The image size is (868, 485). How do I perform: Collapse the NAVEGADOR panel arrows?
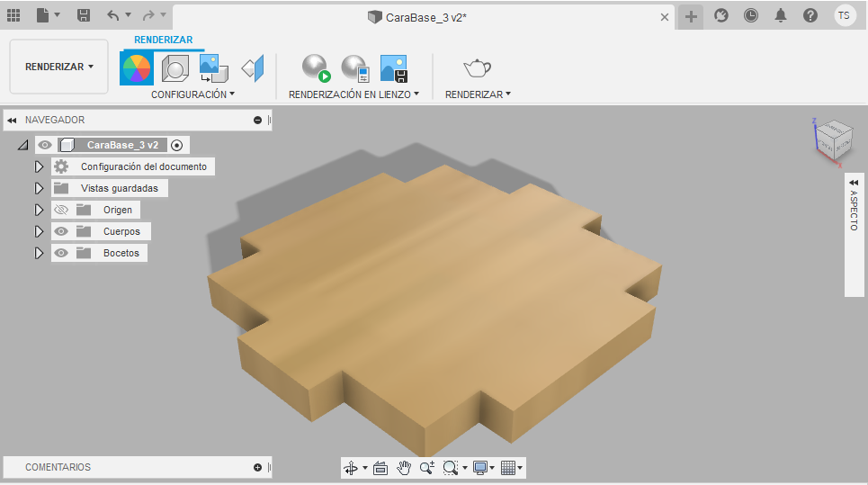12,121
